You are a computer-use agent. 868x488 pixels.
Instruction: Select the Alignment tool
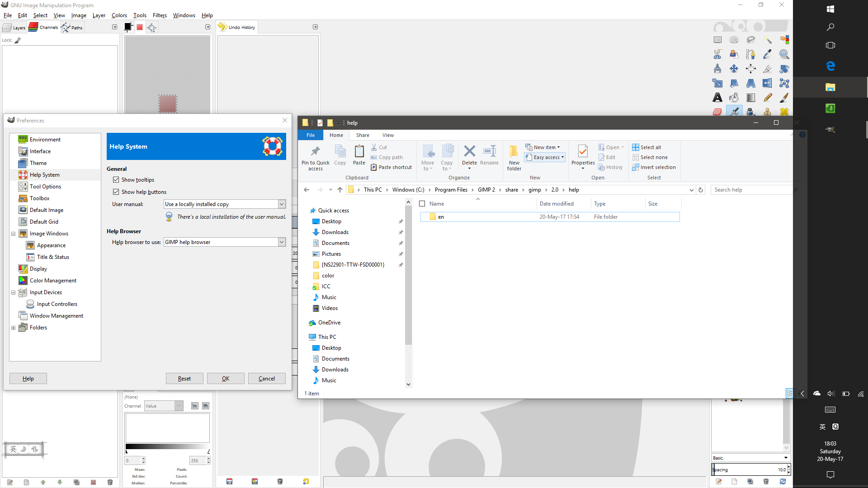click(750, 69)
